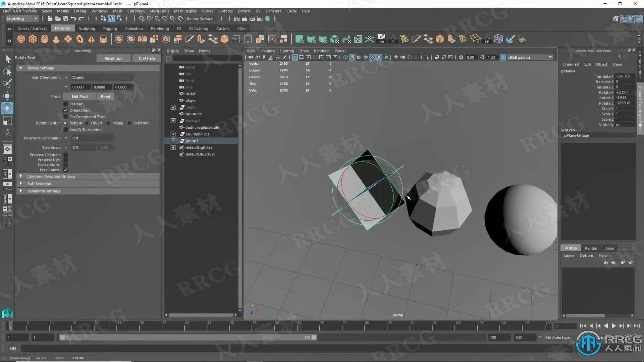Click the polygon cone shelf icon
This screenshot has width=644, height=362.
(56, 39)
